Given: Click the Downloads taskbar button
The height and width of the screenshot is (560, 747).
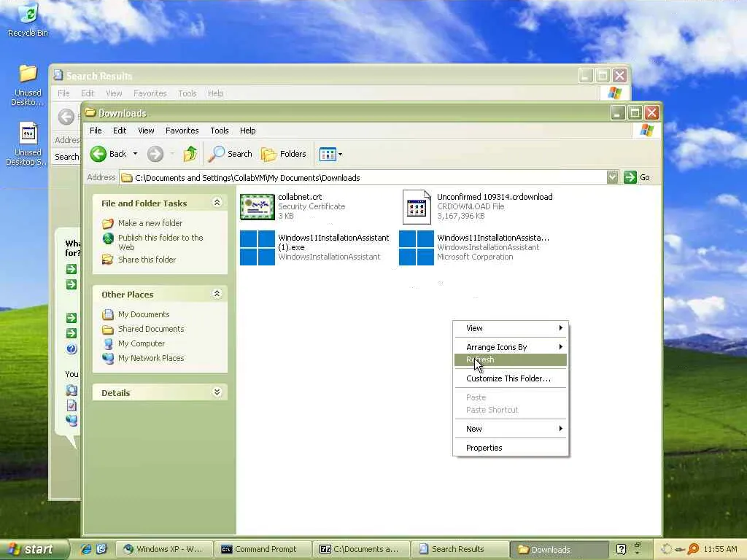Looking at the screenshot, I should tap(558, 550).
